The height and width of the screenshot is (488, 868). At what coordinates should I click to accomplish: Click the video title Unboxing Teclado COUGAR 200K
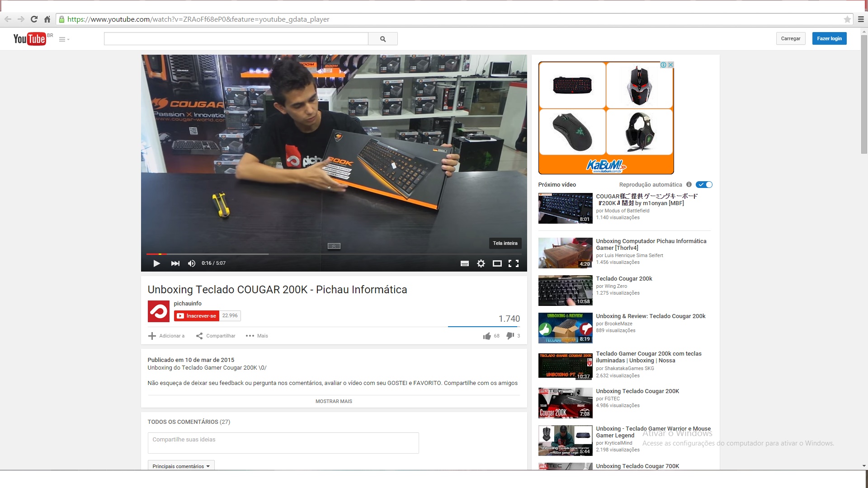pos(277,290)
